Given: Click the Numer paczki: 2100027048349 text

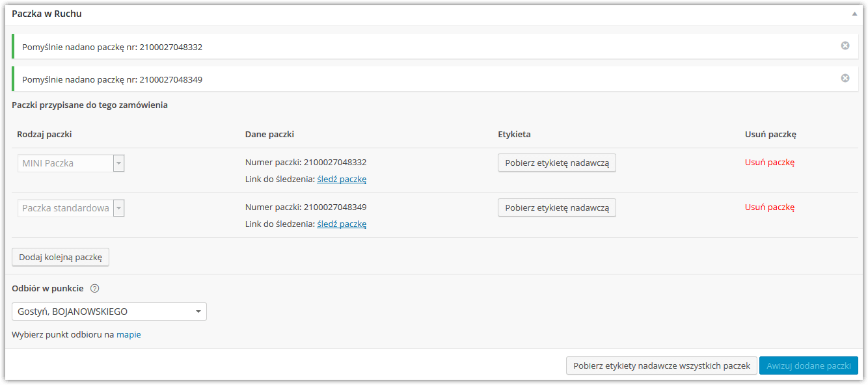Looking at the screenshot, I should coord(306,207).
